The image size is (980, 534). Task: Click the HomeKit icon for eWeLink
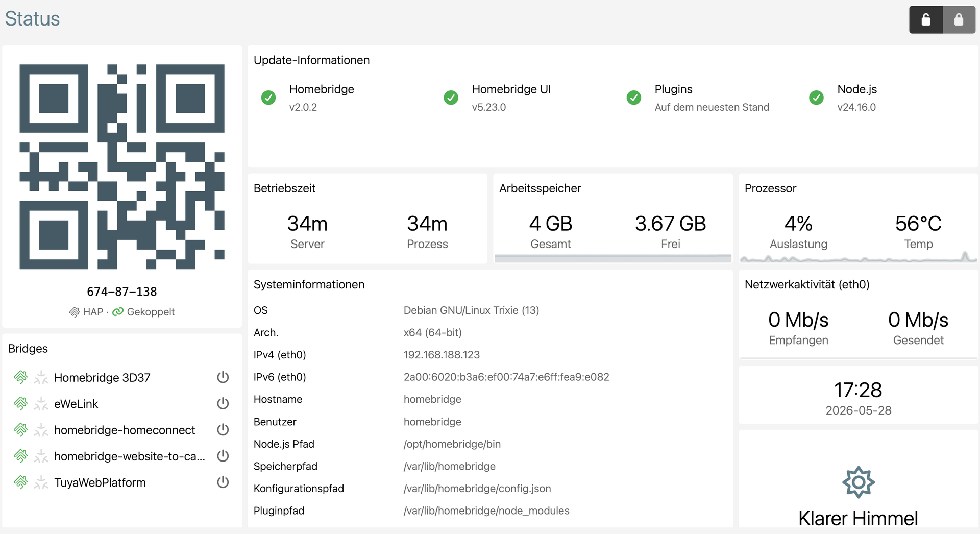coord(20,404)
